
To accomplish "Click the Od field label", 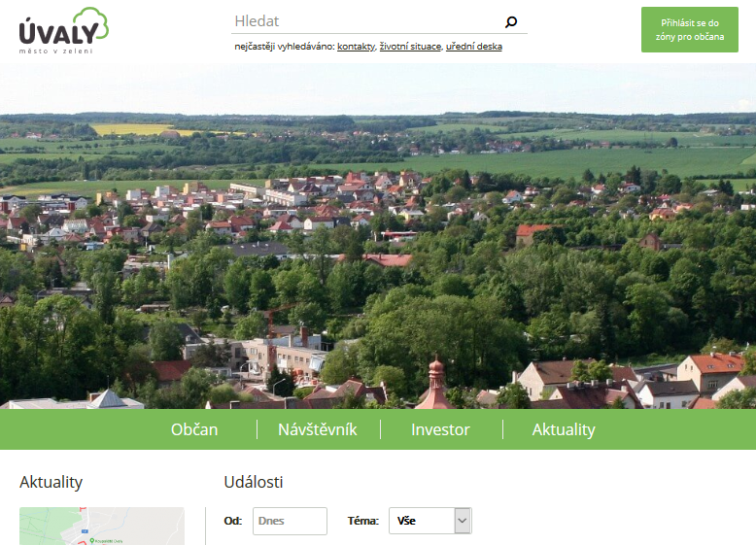I will click(x=232, y=521).
